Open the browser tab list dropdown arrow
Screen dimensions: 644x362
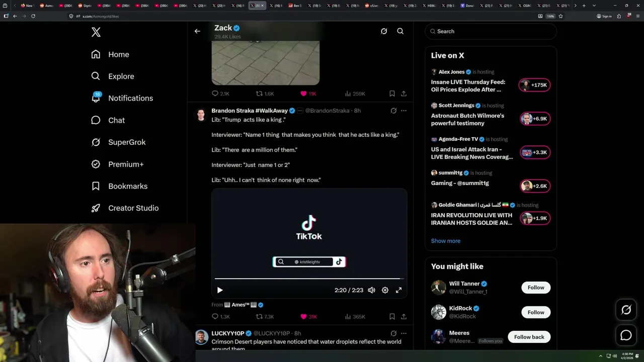[x=594, y=6]
